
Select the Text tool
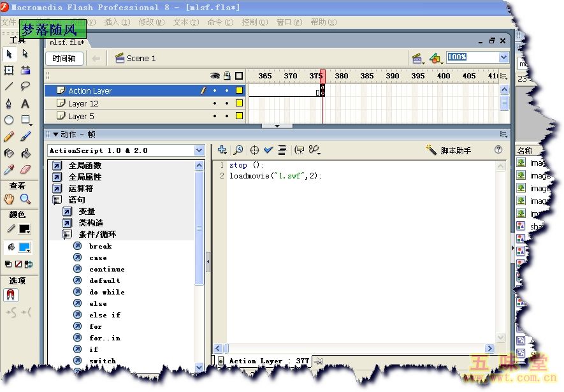[25, 103]
